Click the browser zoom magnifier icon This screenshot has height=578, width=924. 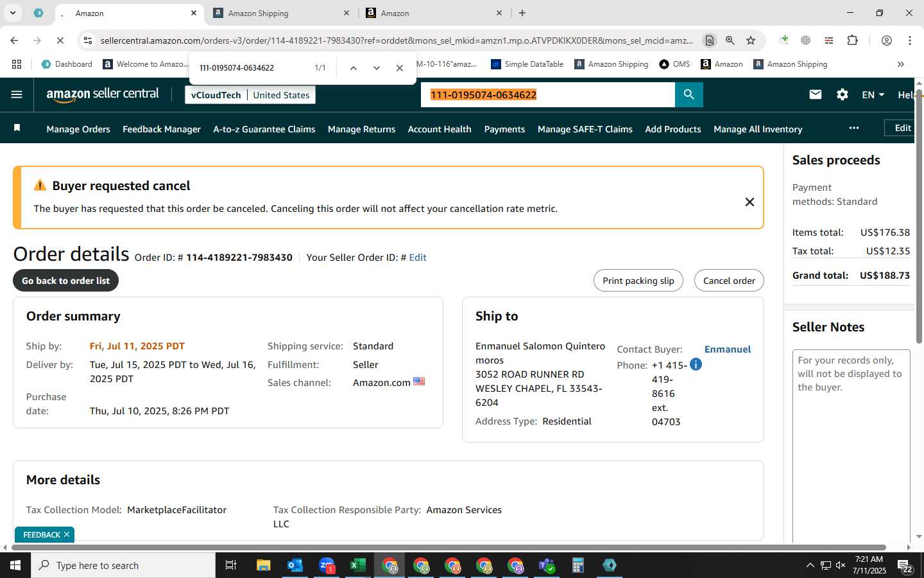pos(730,40)
